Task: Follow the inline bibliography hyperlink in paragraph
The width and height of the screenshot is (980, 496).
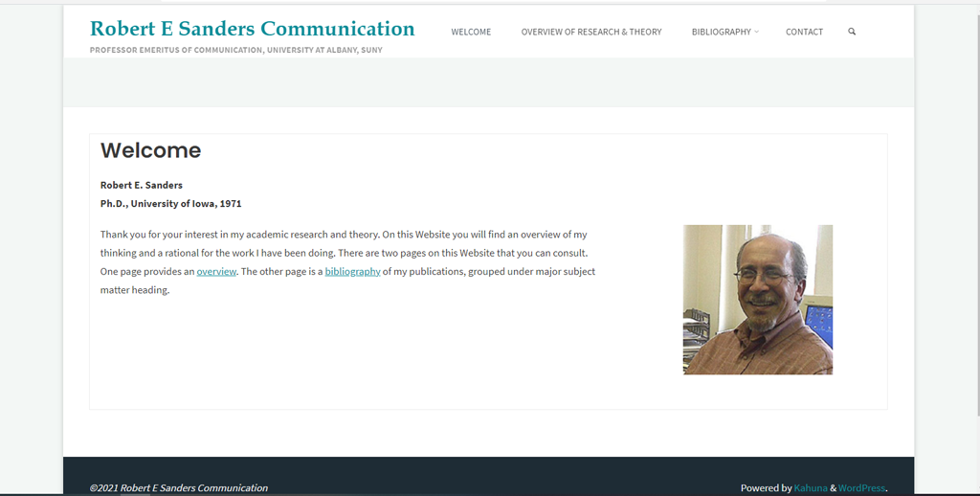Action: pos(352,271)
